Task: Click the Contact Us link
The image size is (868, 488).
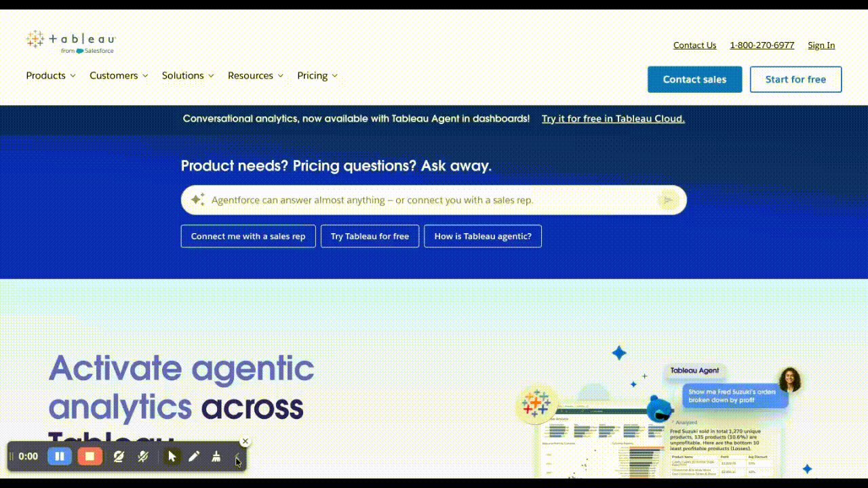Action: (x=694, y=45)
